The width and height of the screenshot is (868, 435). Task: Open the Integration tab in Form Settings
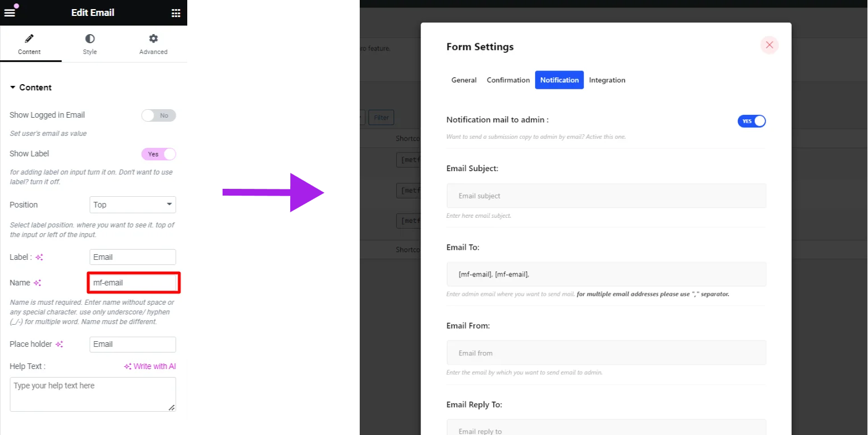coord(607,80)
